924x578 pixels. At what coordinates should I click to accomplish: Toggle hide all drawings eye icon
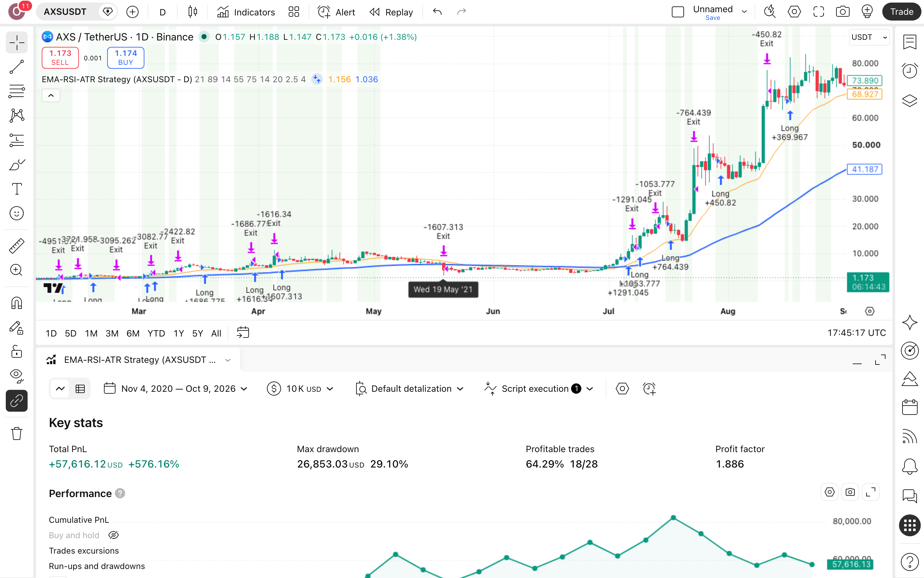16,376
